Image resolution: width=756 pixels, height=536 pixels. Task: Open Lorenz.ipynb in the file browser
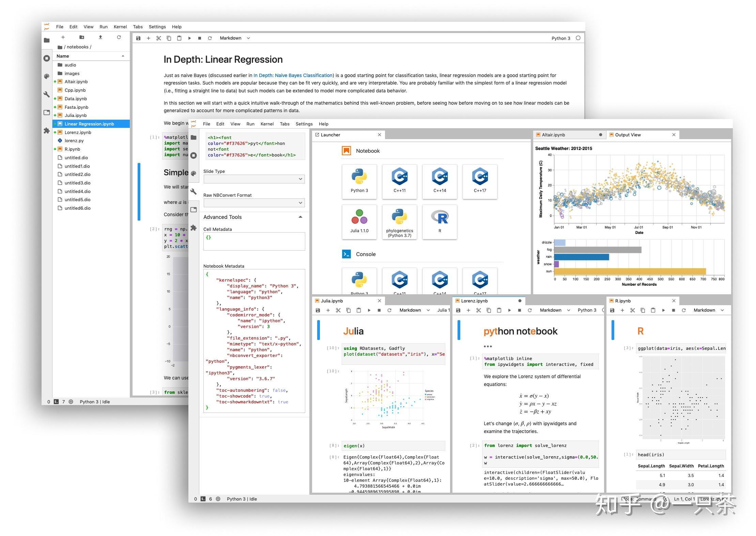78,132
